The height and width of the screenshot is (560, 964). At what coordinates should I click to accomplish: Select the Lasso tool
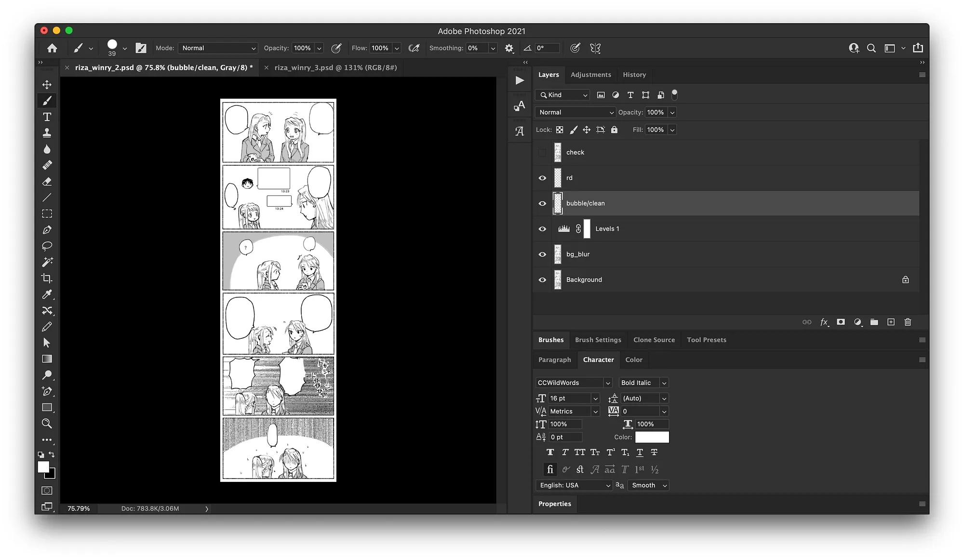(47, 246)
